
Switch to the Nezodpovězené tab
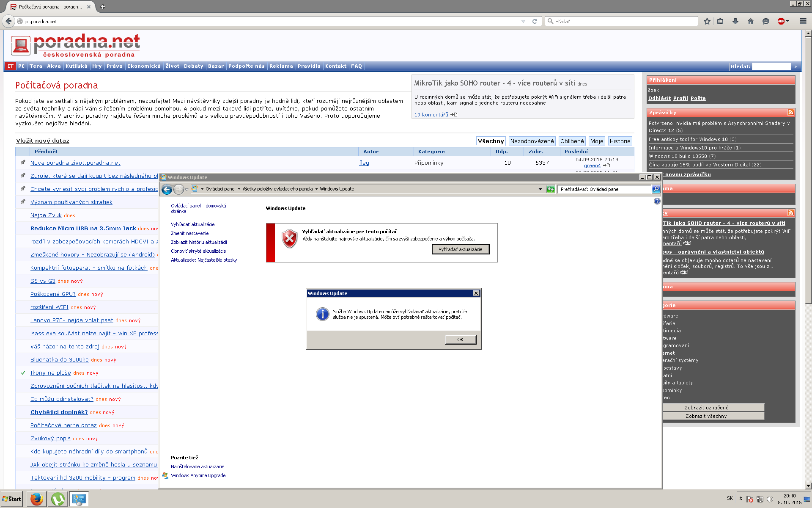532,141
